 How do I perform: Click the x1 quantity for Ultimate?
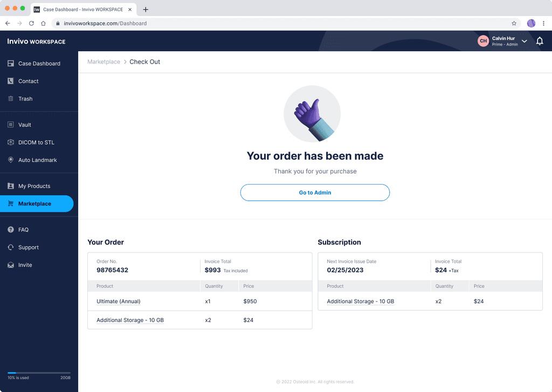(208, 302)
